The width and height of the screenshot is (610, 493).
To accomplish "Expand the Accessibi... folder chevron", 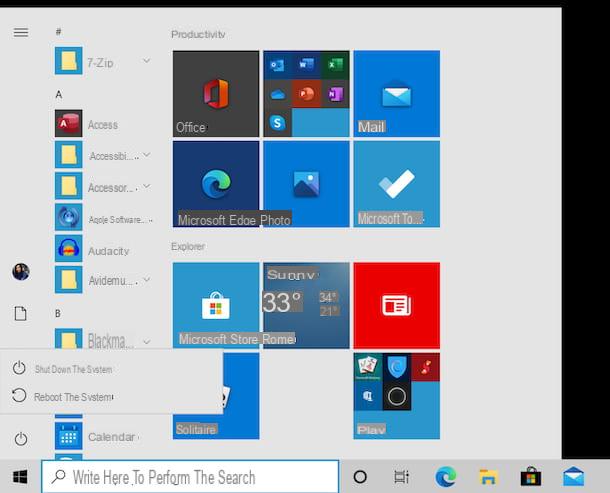I will click(146, 155).
